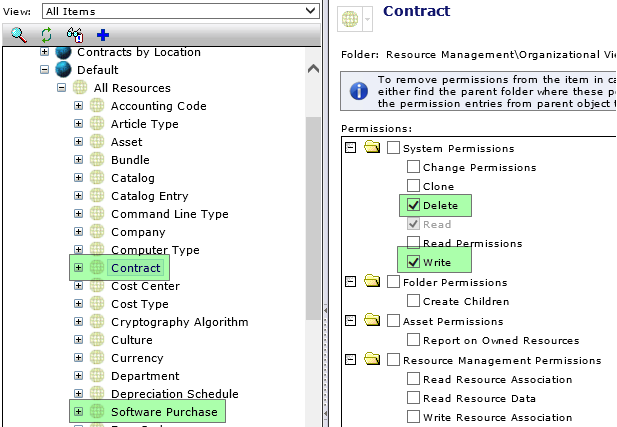Collapse the System Permissions group
The height and width of the screenshot is (427, 617).
click(x=350, y=148)
